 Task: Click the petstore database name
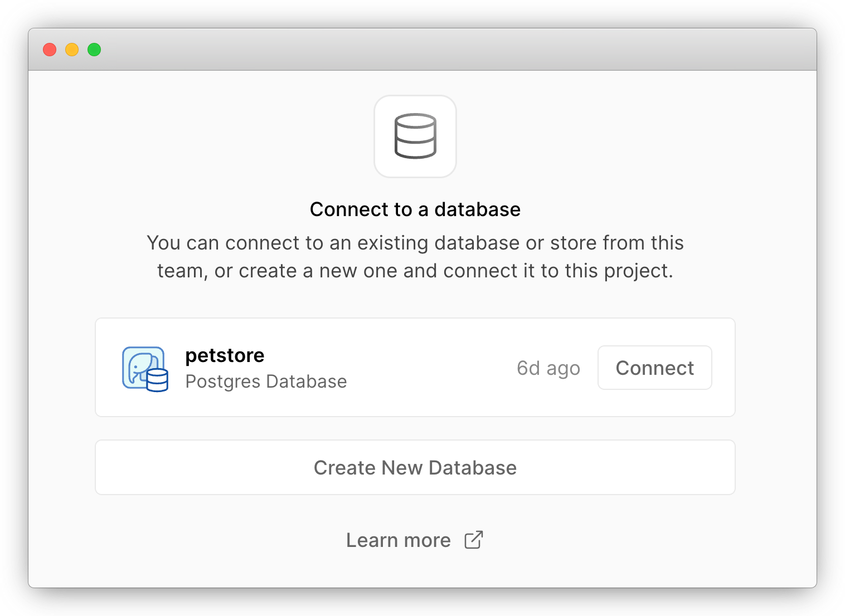(225, 355)
